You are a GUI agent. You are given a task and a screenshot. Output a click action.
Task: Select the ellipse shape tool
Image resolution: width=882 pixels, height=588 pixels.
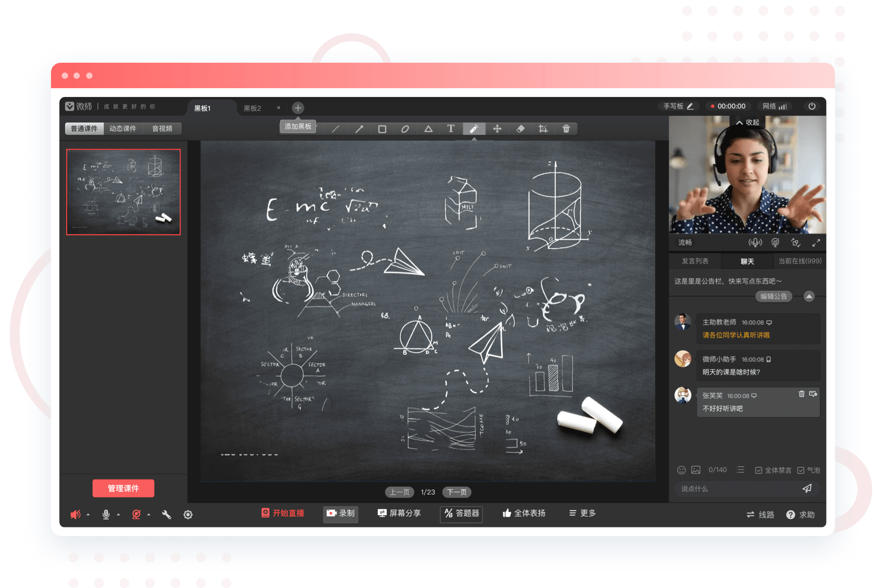(405, 129)
